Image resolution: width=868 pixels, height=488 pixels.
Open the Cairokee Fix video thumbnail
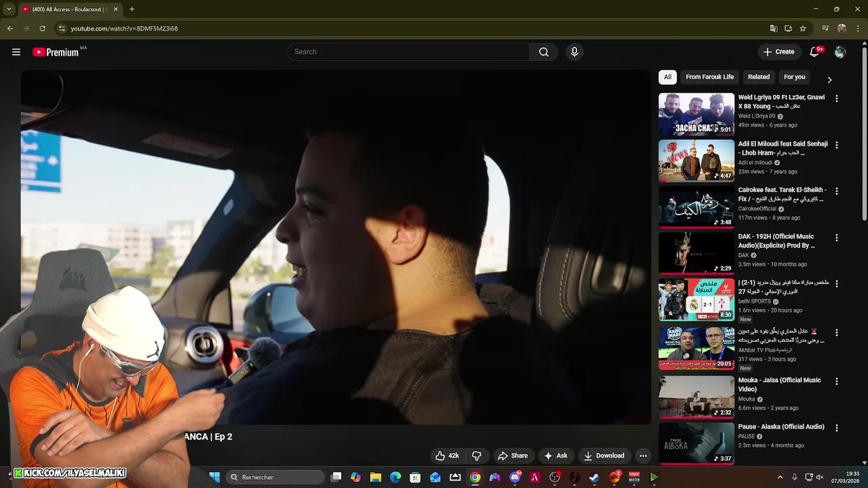pos(696,207)
